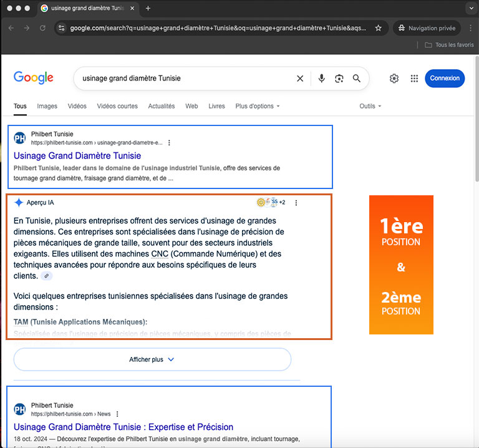Expand the 'Plus d'options' dropdown
The height and width of the screenshot is (448, 479).
point(257,106)
